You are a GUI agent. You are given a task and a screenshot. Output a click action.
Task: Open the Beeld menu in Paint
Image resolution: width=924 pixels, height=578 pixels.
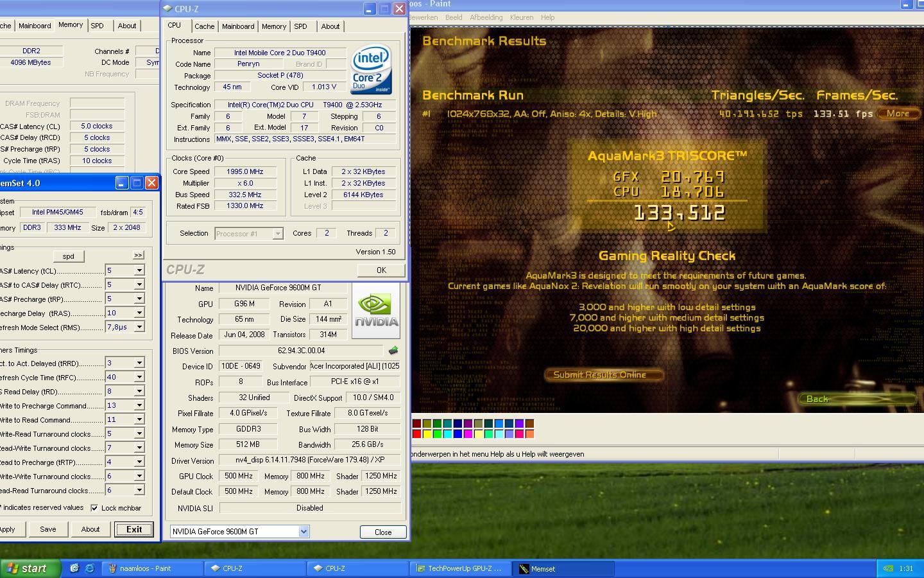(454, 17)
